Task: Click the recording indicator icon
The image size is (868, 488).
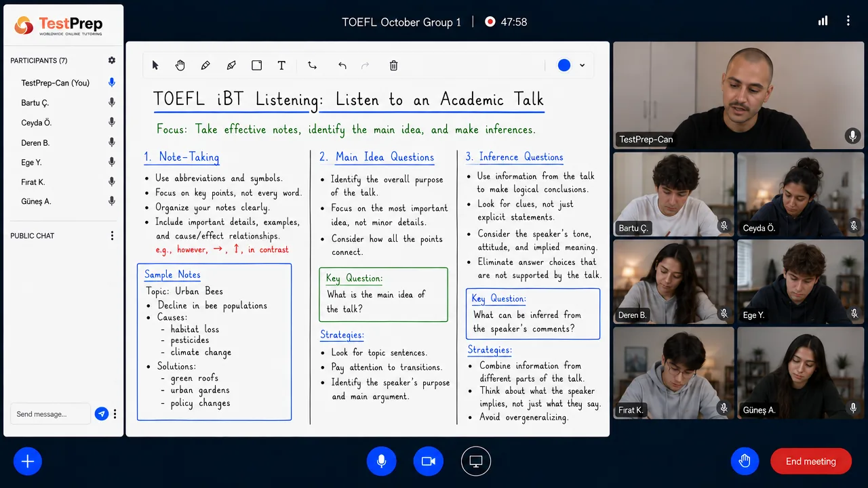Action: coord(490,22)
